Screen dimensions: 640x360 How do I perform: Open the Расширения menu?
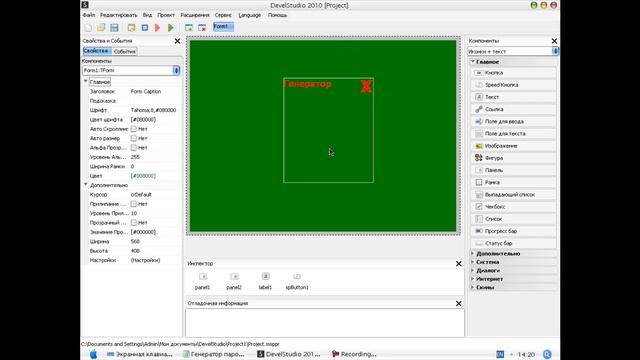[x=195, y=15]
